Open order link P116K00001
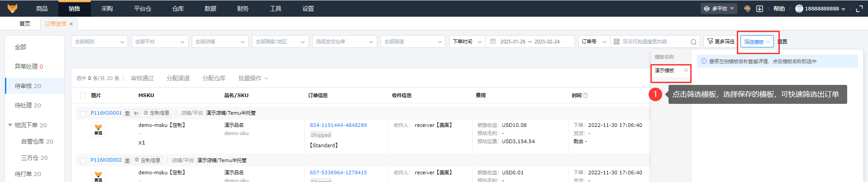Screen dimensions: 868x182 click(x=106, y=113)
